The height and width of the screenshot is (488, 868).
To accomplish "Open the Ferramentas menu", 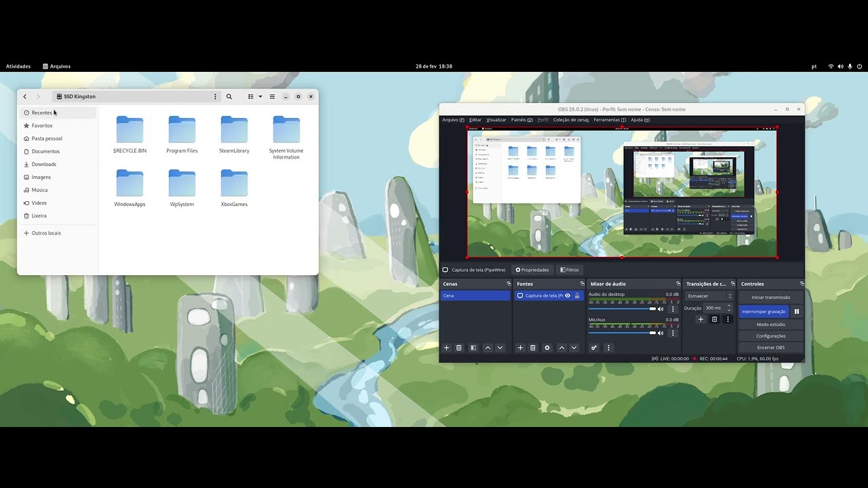I will 610,120.
